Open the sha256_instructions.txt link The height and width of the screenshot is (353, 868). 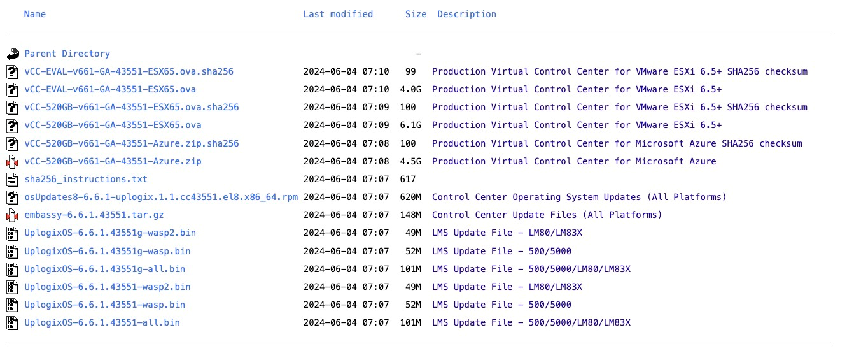tap(85, 180)
